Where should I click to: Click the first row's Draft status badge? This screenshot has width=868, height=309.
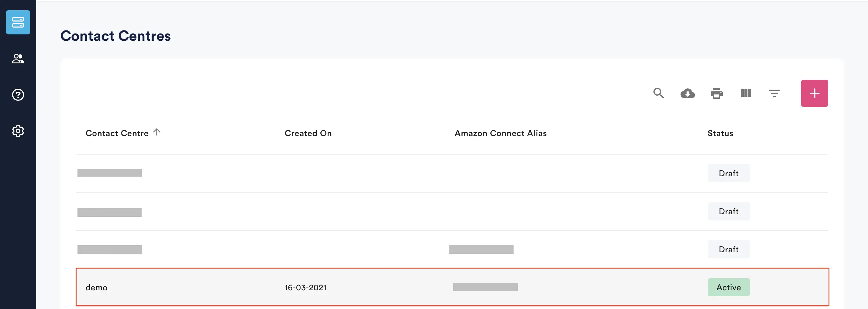[728, 174]
